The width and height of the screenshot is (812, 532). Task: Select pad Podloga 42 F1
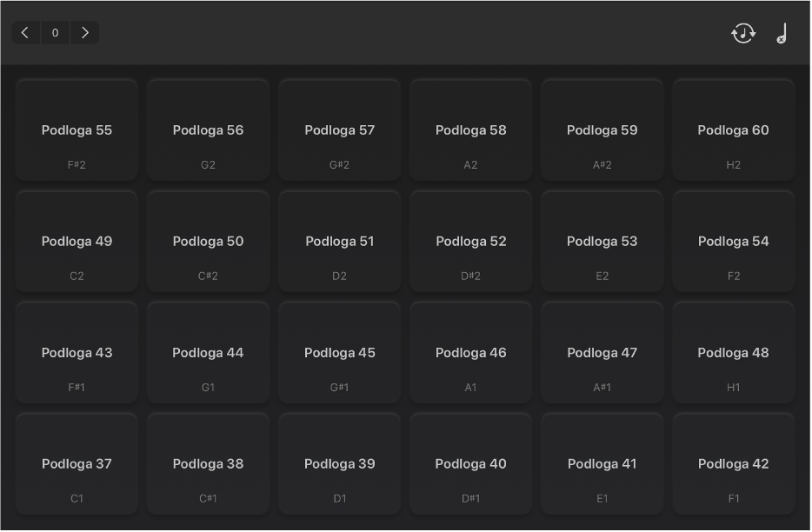(735, 464)
